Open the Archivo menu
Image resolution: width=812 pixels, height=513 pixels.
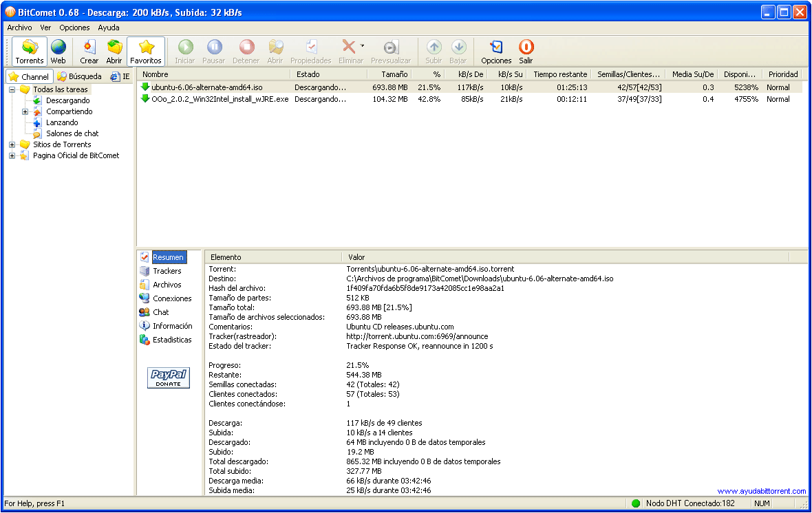pyautogui.click(x=19, y=28)
